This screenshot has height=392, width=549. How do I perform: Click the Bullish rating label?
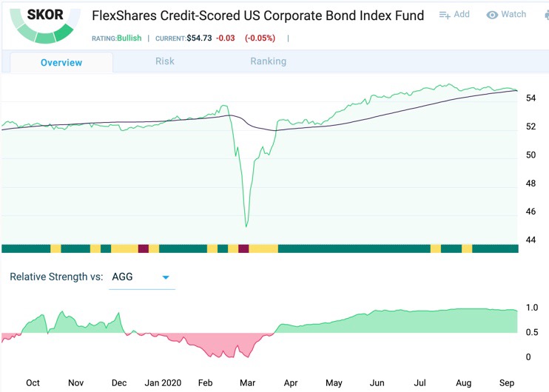[x=130, y=38]
